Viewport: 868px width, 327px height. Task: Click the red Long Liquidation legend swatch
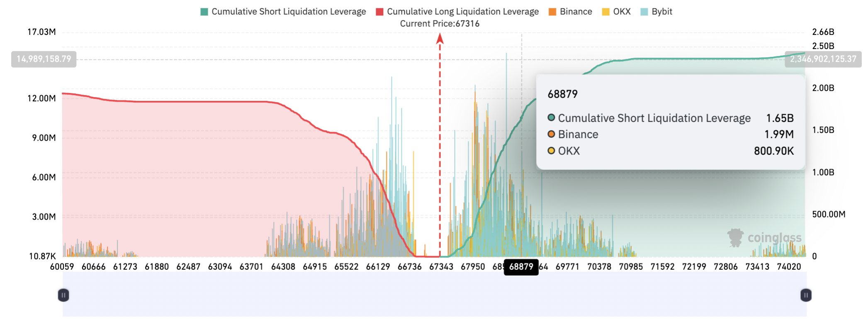(379, 12)
